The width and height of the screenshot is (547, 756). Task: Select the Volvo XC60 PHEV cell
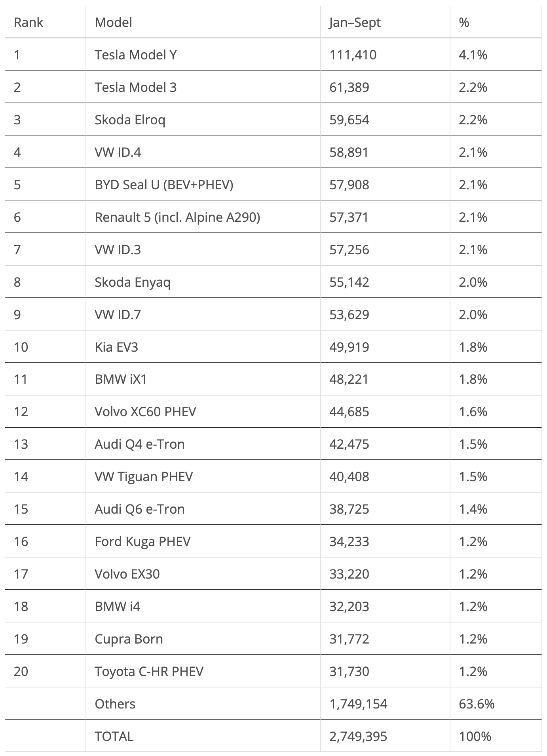click(x=145, y=412)
